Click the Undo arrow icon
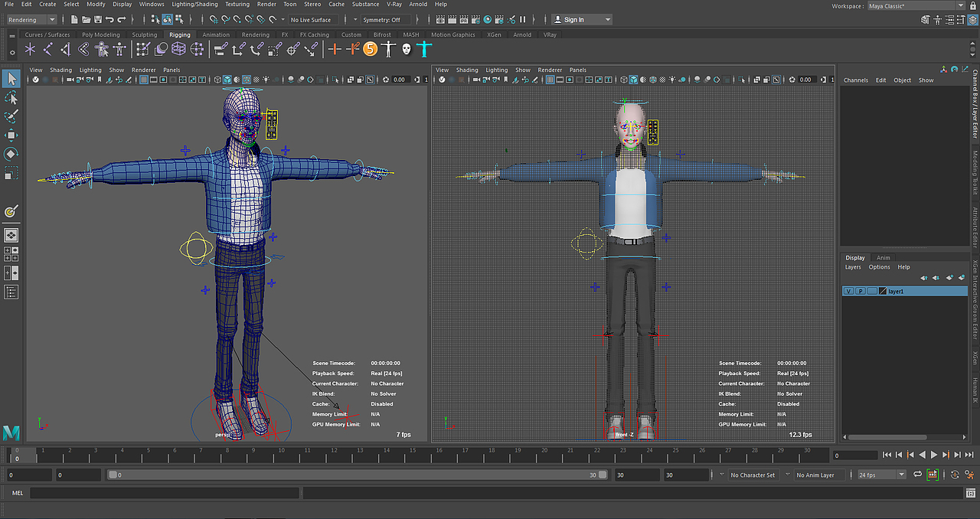Viewport: 980px width, 519px height. [x=109, y=19]
